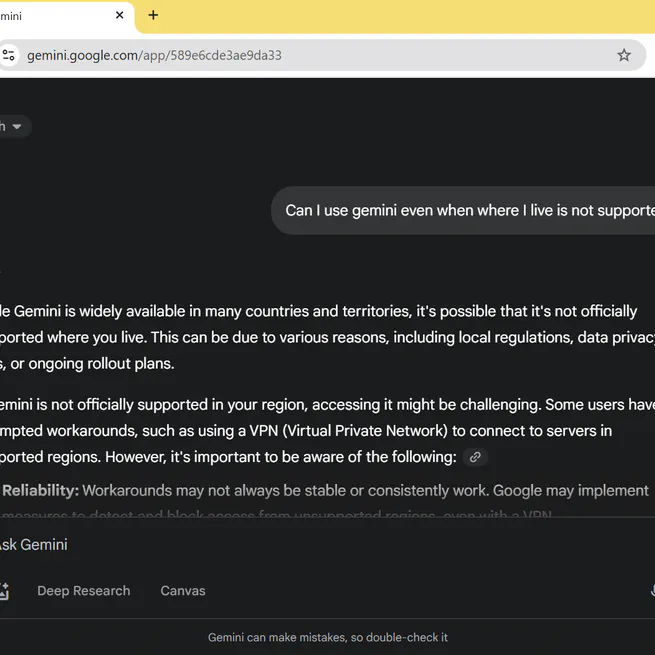
Task: Click the text 'or ongoing rollout plans.'
Action: pyautogui.click(x=92, y=364)
